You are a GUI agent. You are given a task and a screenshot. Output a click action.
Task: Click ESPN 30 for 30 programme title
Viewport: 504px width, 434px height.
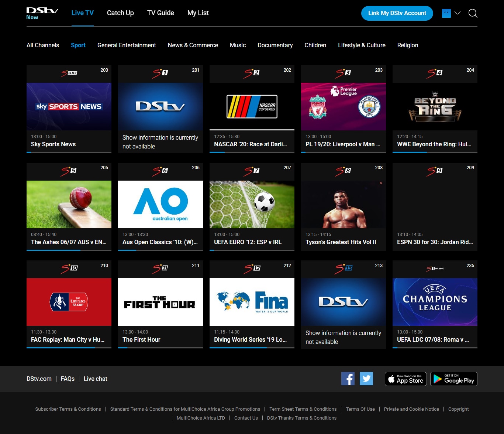(435, 242)
